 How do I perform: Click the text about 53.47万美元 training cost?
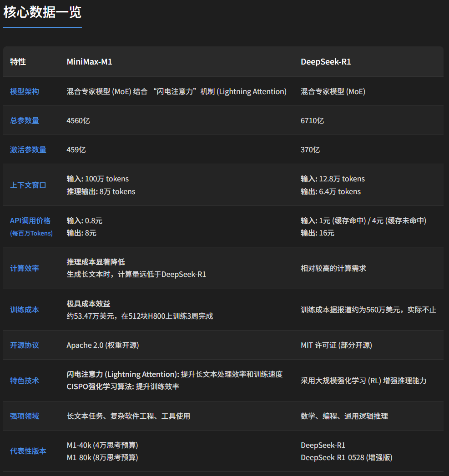(140, 316)
